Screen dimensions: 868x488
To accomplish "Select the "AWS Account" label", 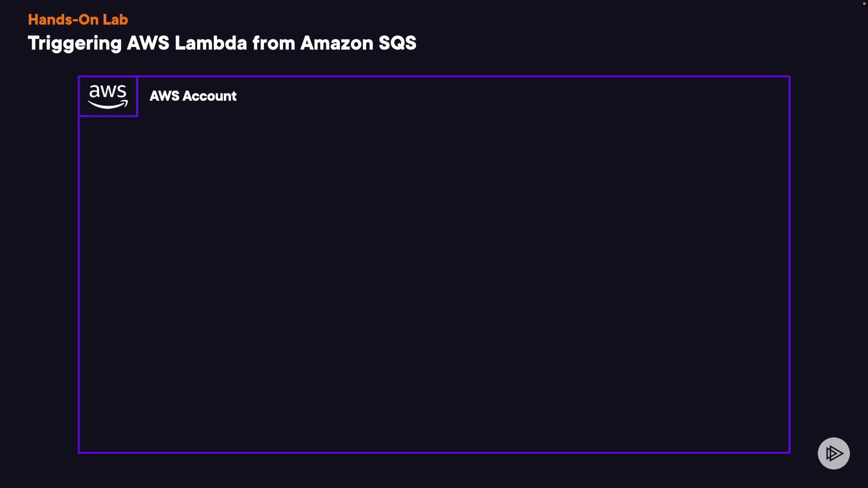I will 193,96.
